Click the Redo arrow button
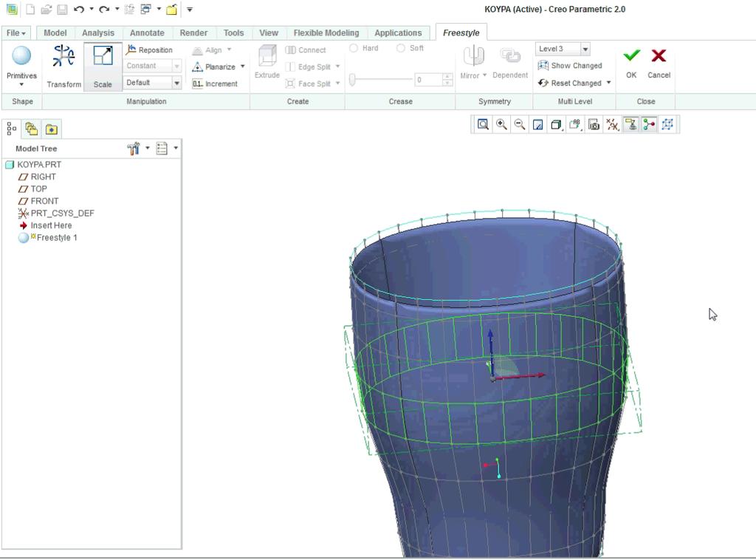This screenshot has width=756, height=560. (104, 9)
